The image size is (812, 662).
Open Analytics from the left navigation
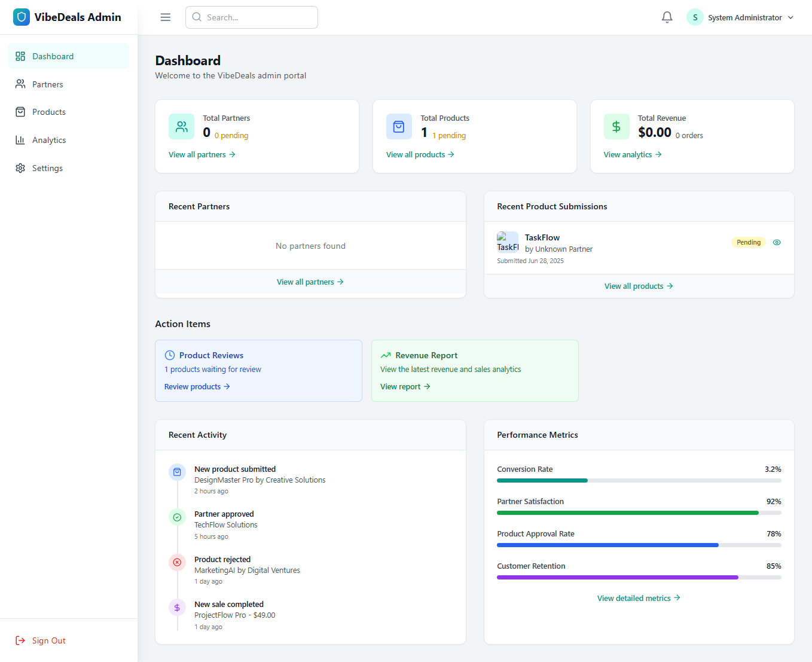49,140
